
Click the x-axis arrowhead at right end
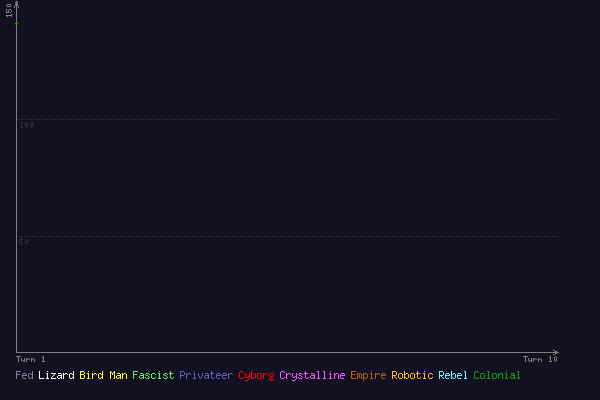pos(556,352)
